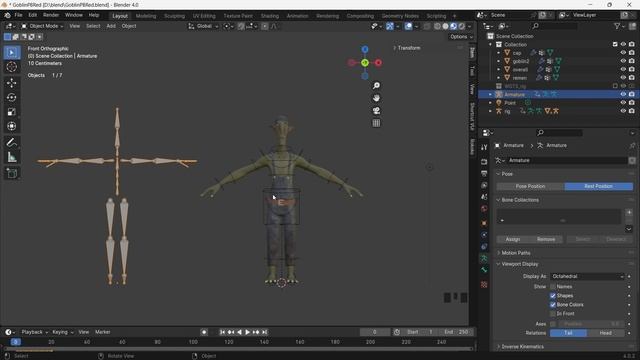Viewport: 640px width, 360px height.
Task: Select the Transform tool
Action: [12, 126]
